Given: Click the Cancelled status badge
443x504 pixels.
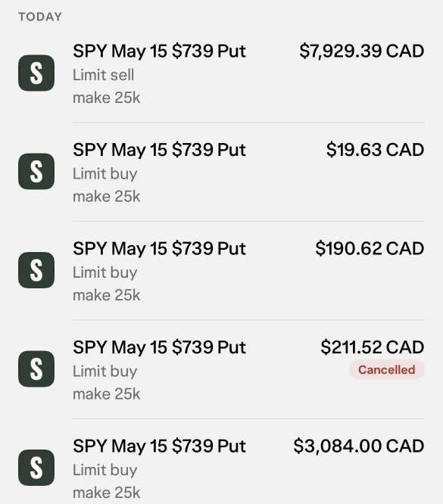Looking at the screenshot, I should coord(387,369).
